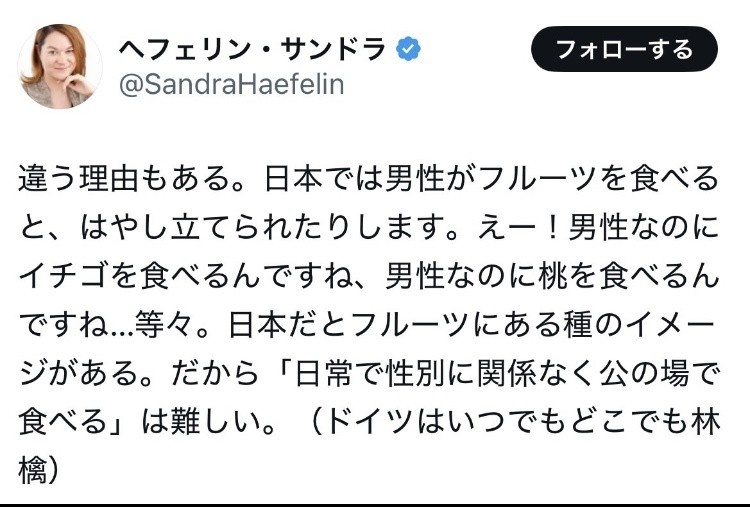Open Sandra Haefelin's profile photo
The width and height of the screenshot is (750, 507).
click(x=60, y=66)
